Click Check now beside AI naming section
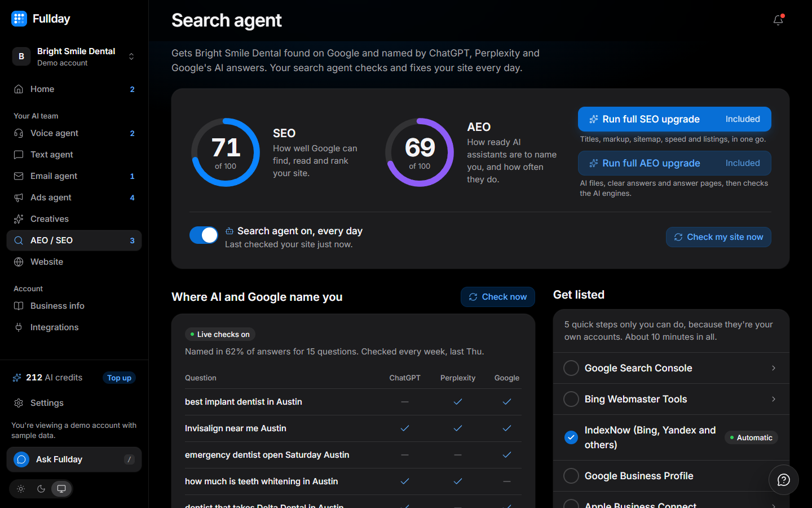This screenshot has height=508, width=812. pos(497,297)
